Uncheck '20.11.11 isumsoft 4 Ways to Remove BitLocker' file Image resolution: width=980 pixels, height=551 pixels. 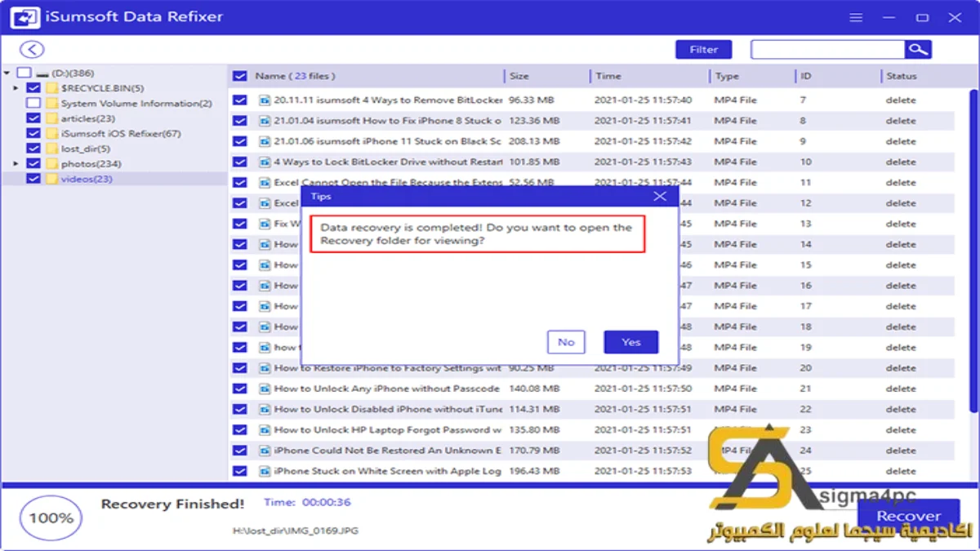coord(239,100)
